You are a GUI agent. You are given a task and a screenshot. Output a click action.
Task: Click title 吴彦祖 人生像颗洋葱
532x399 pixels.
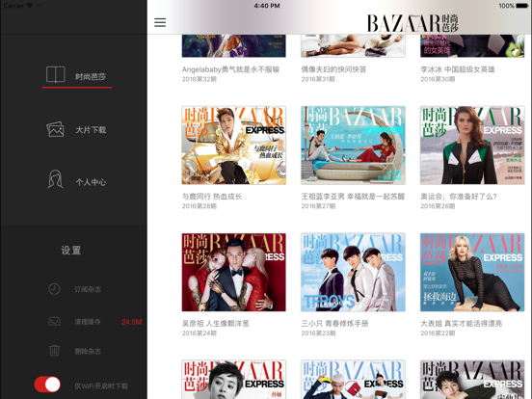pyautogui.click(x=216, y=323)
